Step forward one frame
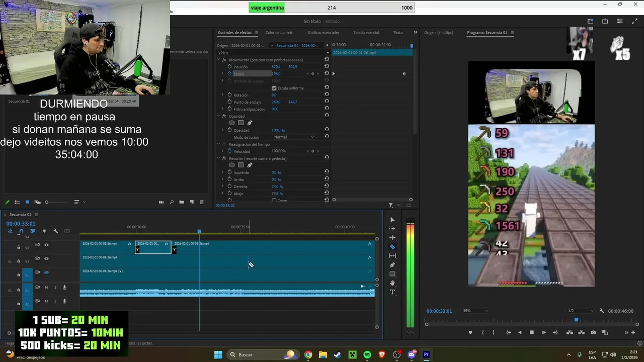This screenshot has height=362, width=644. coord(543,332)
